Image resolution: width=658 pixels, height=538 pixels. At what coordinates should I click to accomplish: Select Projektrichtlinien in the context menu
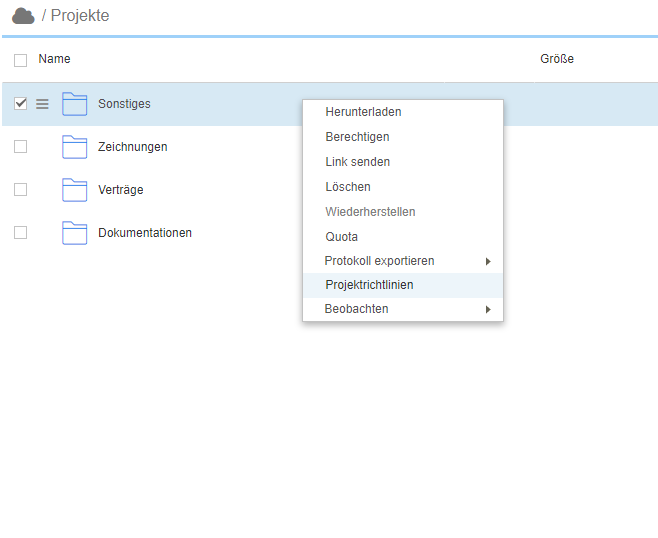[369, 285]
